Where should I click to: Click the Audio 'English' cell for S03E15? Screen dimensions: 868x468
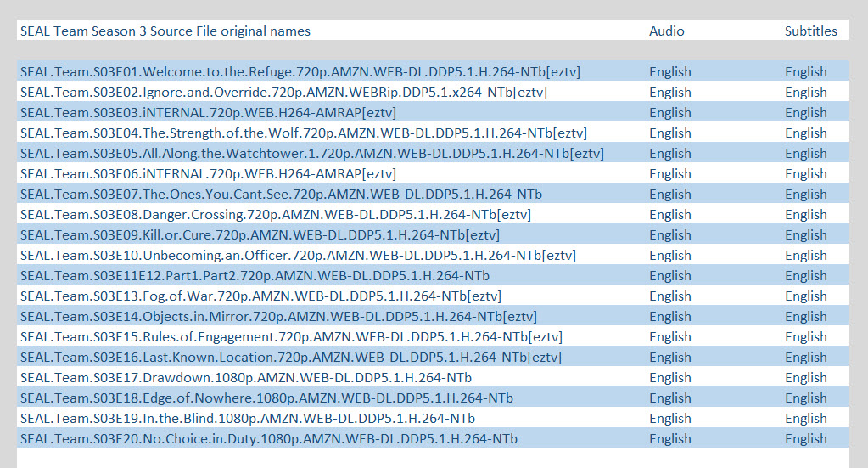[669, 337]
